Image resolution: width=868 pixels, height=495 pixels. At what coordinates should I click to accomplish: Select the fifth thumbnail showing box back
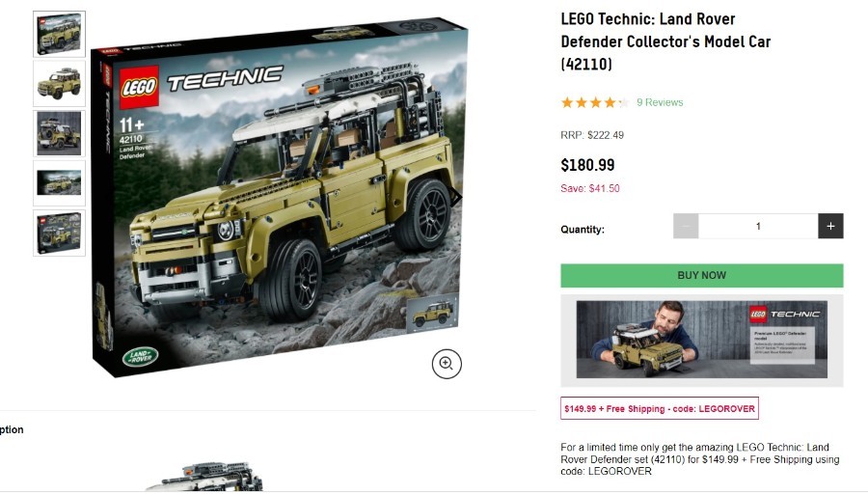pos(59,234)
